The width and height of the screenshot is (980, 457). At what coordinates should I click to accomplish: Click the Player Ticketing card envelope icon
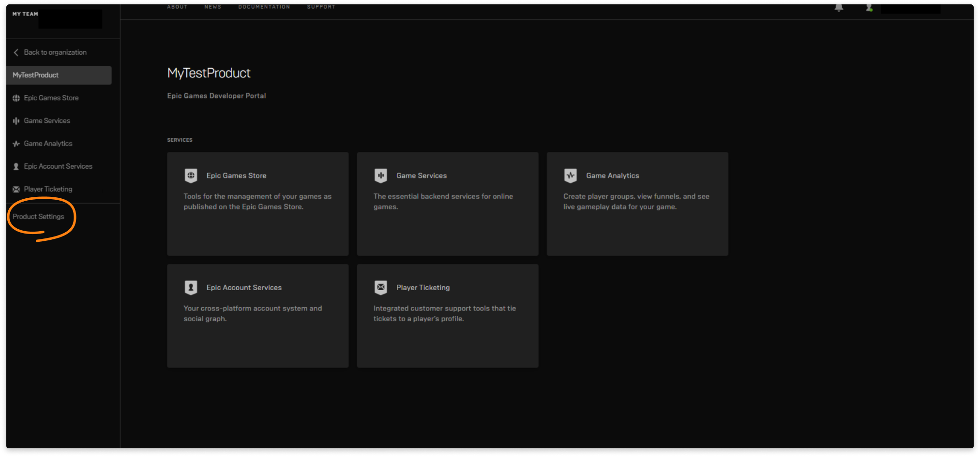click(381, 288)
